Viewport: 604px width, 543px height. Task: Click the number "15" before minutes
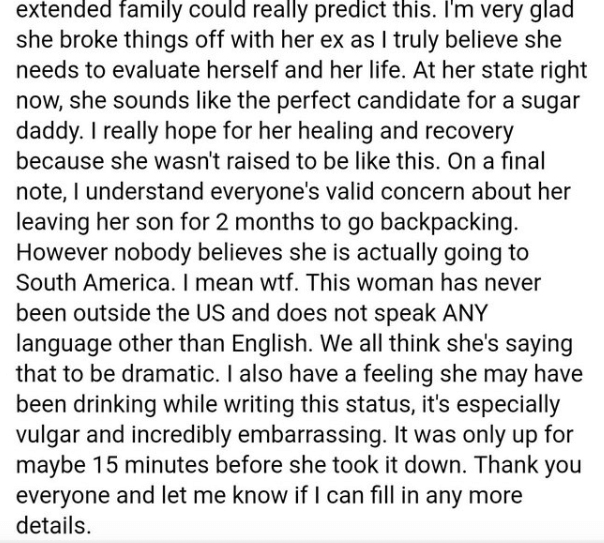click(x=105, y=464)
